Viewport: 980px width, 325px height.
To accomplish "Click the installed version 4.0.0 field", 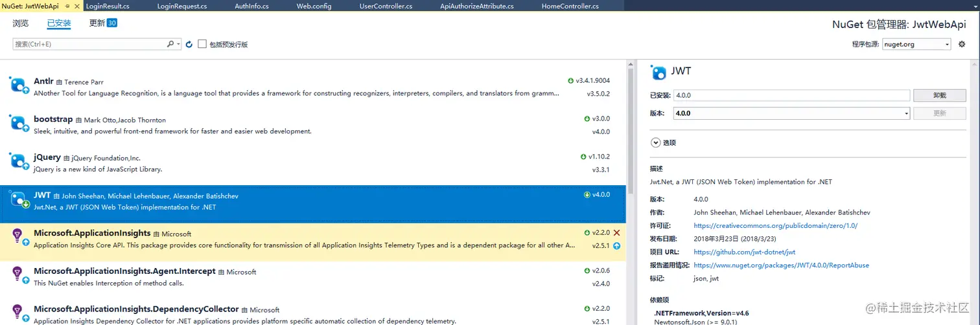I will click(791, 95).
